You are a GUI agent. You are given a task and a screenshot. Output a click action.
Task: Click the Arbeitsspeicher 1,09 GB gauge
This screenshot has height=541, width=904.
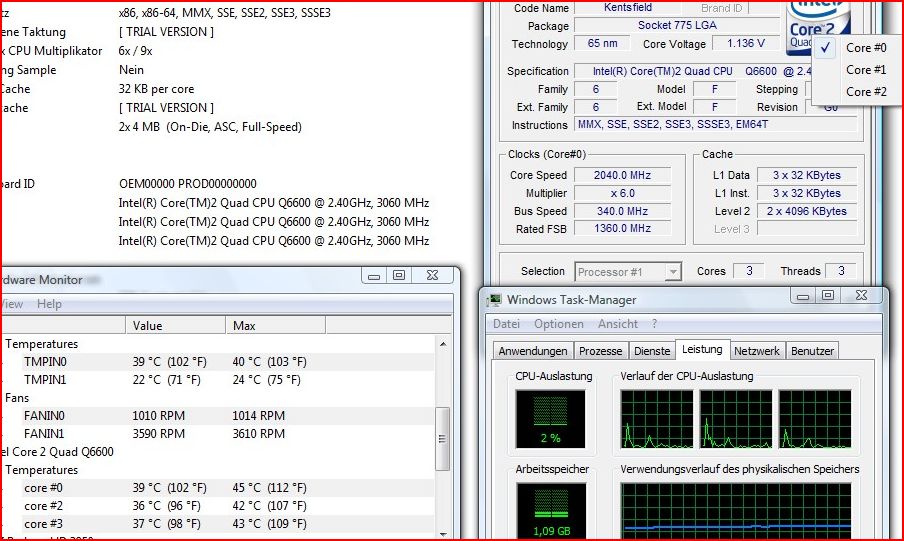[551, 510]
